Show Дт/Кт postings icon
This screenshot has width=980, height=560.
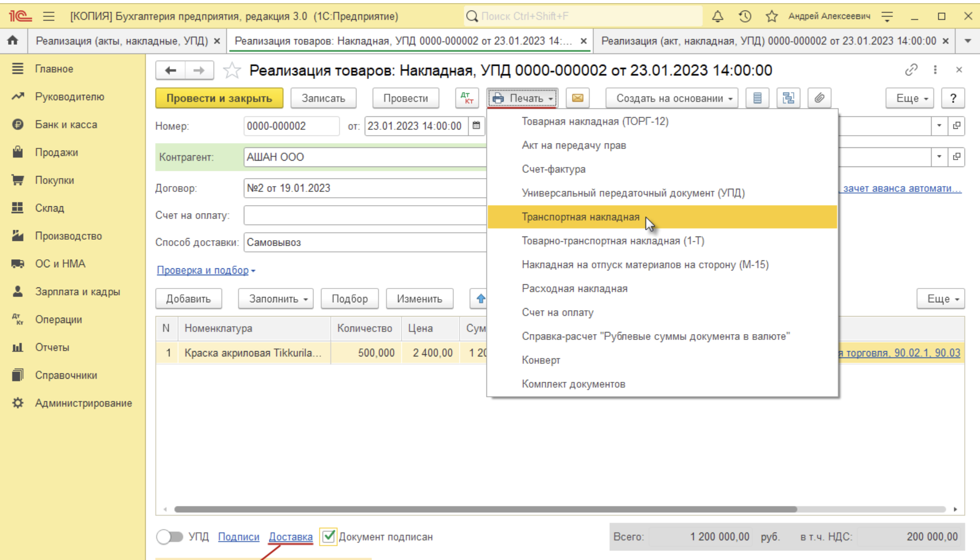point(467,98)
